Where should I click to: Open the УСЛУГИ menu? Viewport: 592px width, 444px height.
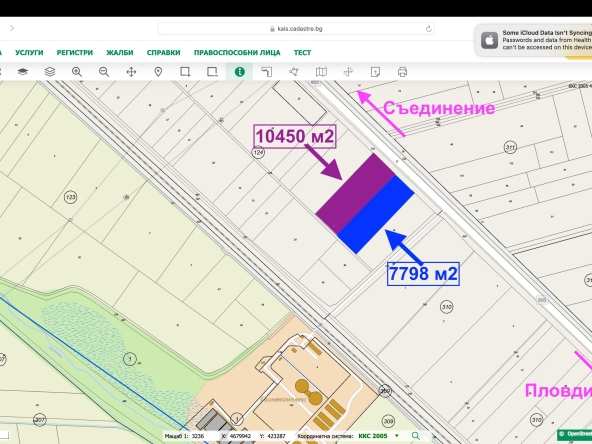(x=29, y=52)
